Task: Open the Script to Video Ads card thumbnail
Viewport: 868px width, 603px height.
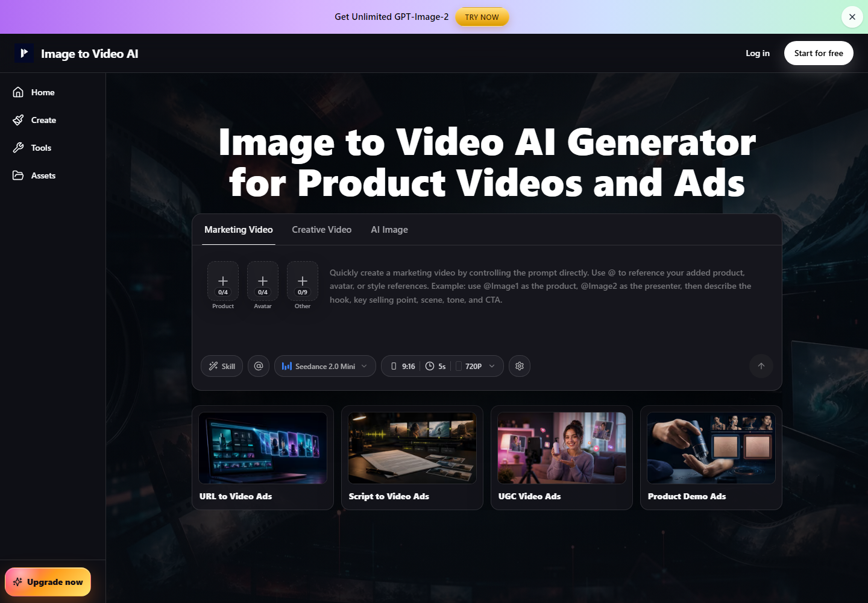Action: pyautogui.click(x=412, y=448)
